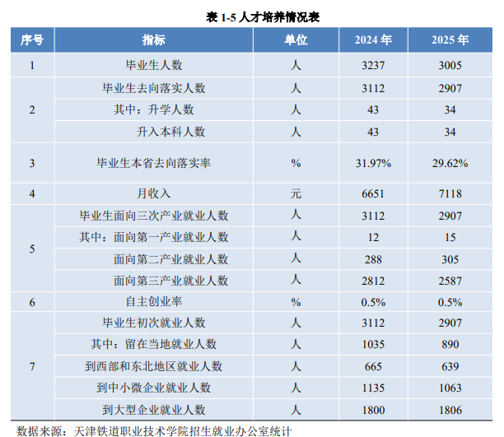Select the 其中：升学人数 cell
Screen dimensions: 504x437
pyautogui.click(x=154, y=110)
